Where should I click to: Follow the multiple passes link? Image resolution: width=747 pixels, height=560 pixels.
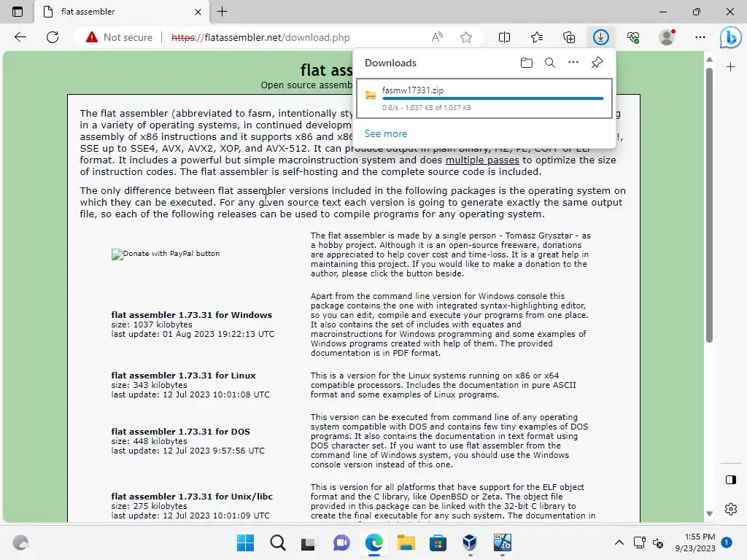[482, 160]
